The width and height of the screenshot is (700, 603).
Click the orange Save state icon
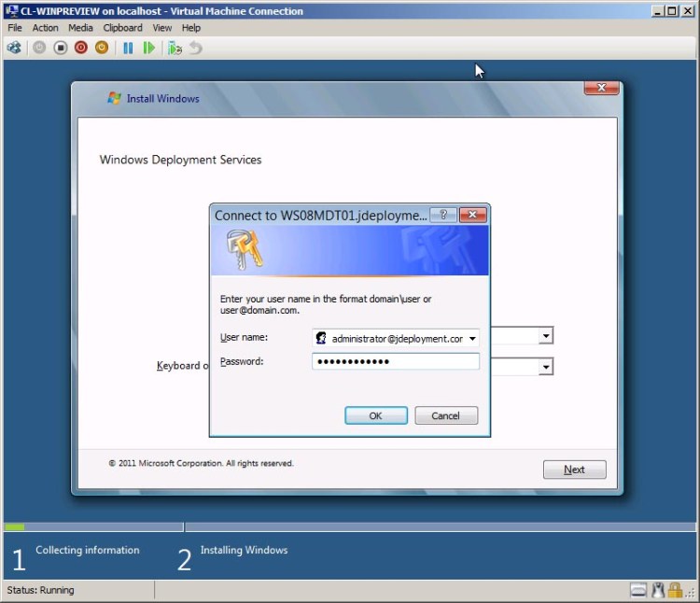coord(101,48)
